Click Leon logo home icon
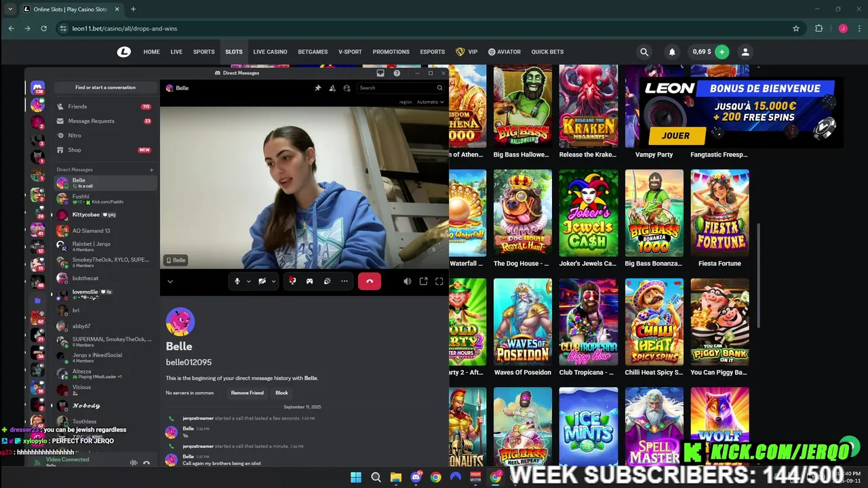The width and height of the screenshot is (868, 488). pos(124,52)
